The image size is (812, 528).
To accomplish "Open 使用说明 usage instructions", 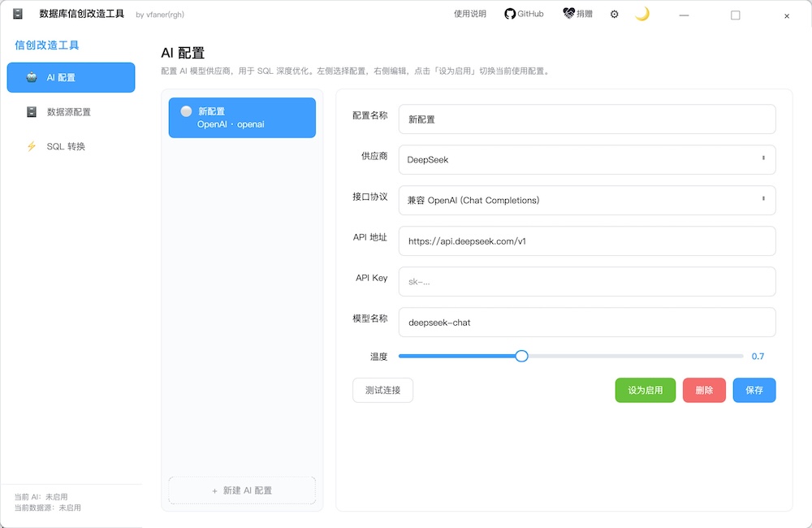I will (469, 14).
